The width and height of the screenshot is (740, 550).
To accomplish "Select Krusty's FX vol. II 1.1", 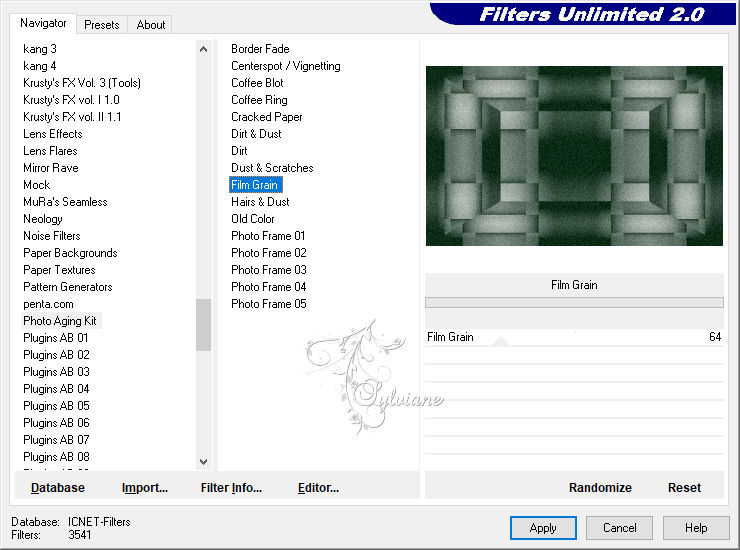I will [x=72, y=117].
